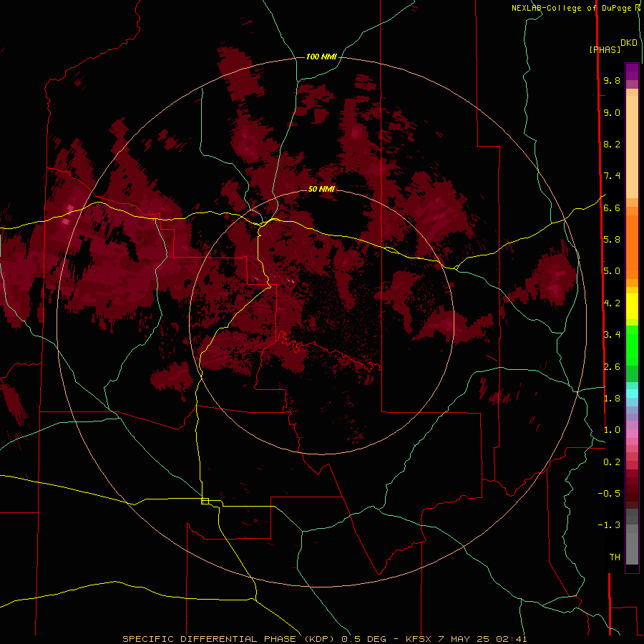
Task: Click the 7.4 scale value
Action: pyautogui.click(x=612, y=176)
